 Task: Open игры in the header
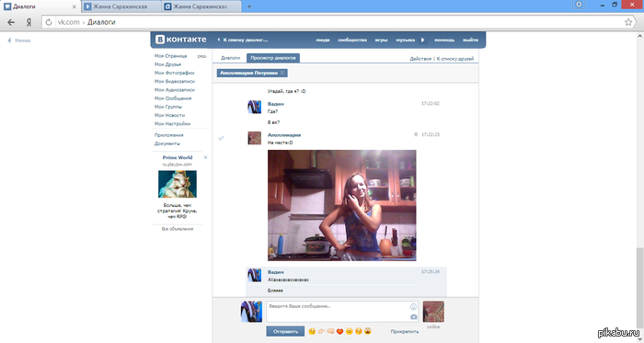[381, 40]
